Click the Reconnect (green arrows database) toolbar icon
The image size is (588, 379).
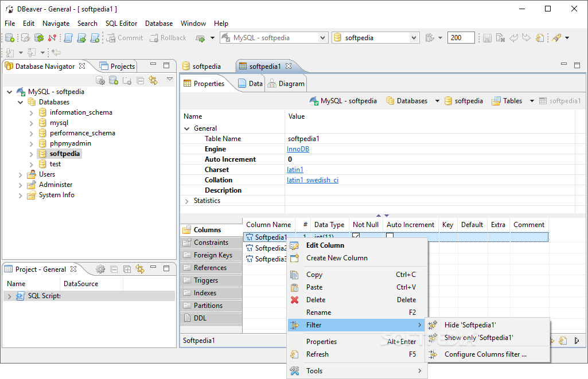pyautogui.click(x=39, y=38)
